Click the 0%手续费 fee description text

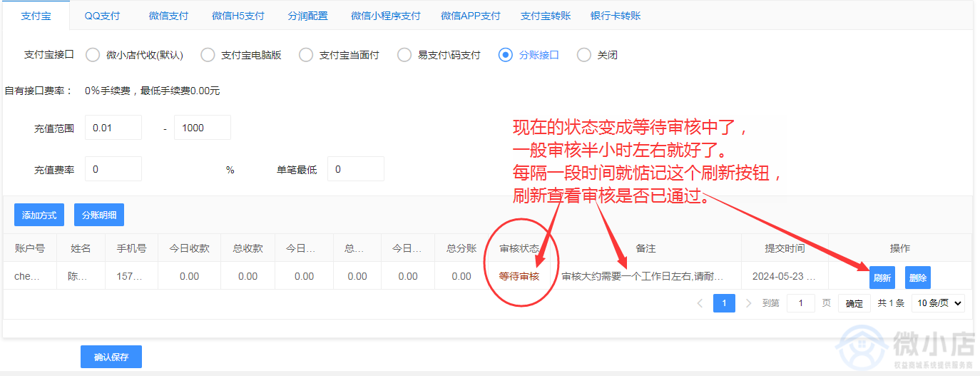coord(152,91)
